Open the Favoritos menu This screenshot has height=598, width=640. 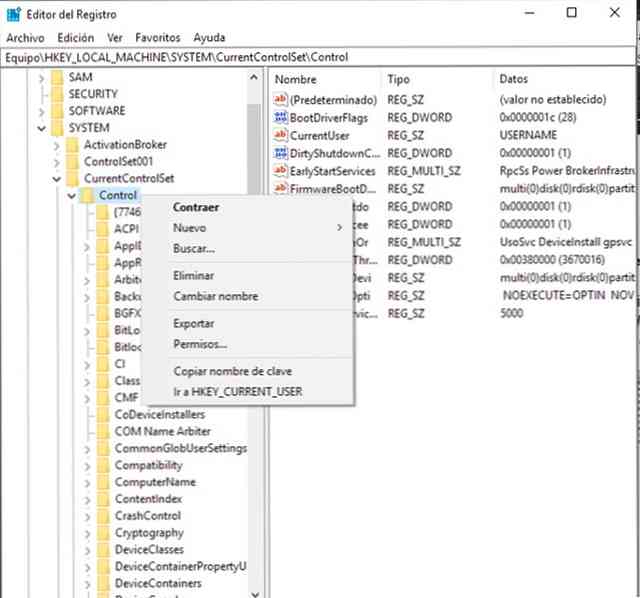coord(158,36)
